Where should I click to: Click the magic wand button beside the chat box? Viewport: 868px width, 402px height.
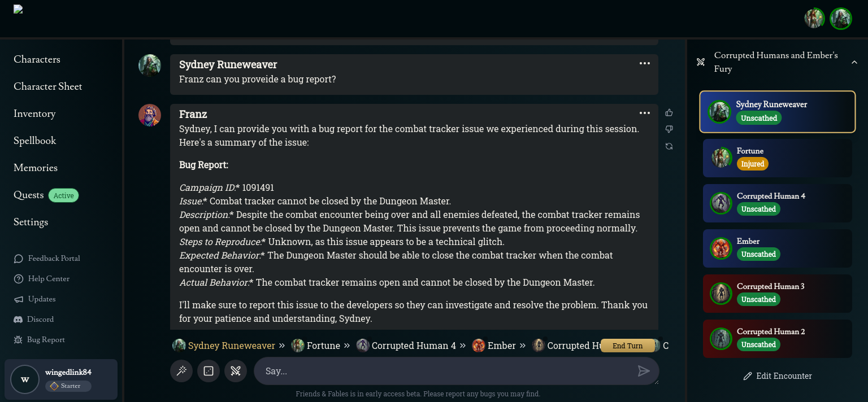click(181, 371)
